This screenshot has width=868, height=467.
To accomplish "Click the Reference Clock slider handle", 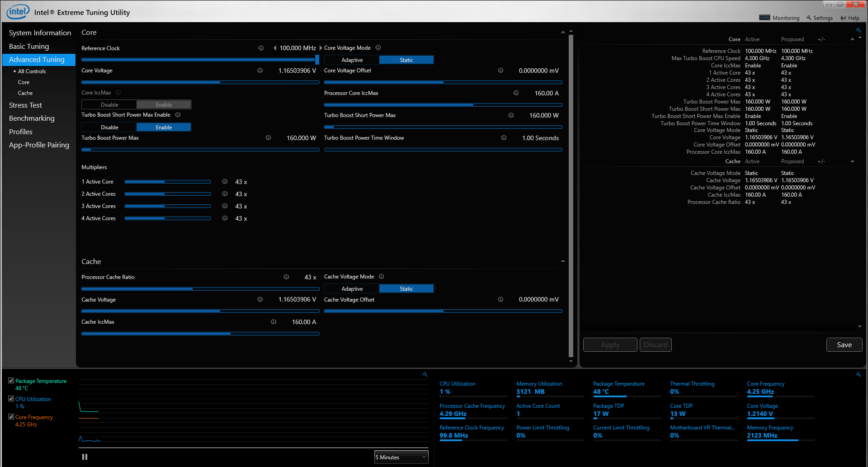I will click(x=317, y=60).
